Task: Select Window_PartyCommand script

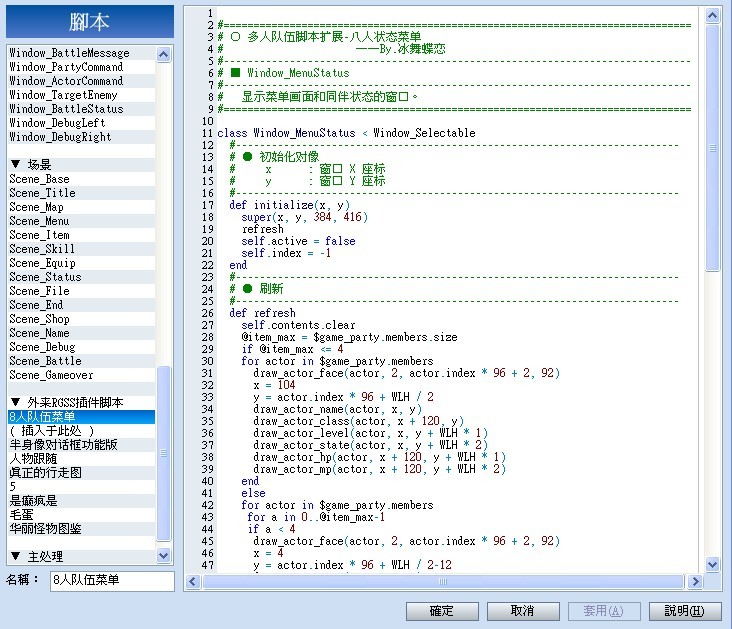Action: click(x=81, y=67)
